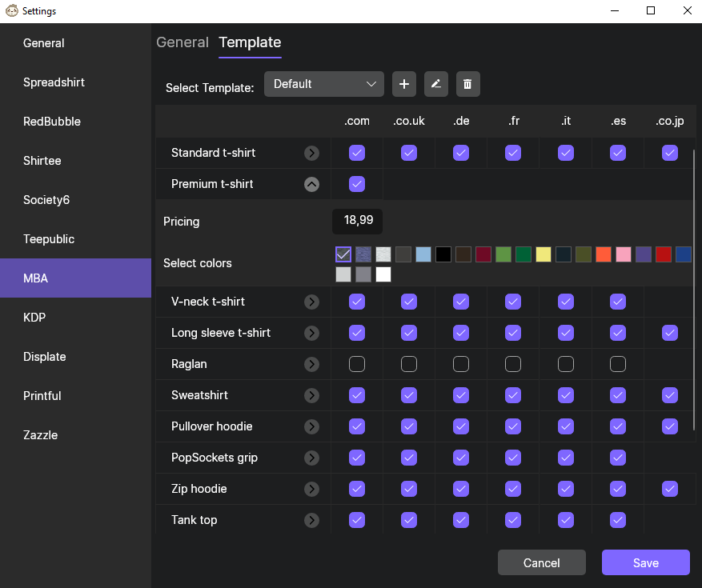702x588 pixels.
Task: Select the orange color swatch
Action: (604, 254)
